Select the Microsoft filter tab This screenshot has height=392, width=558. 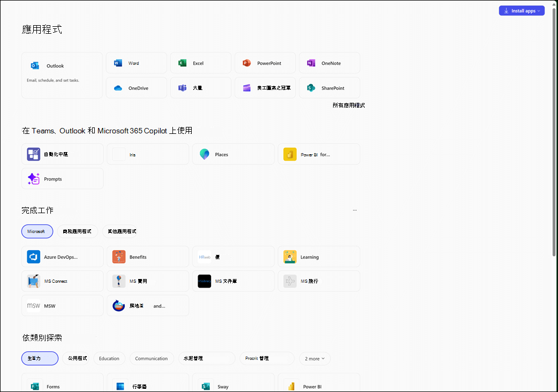(x=37, y=231)
